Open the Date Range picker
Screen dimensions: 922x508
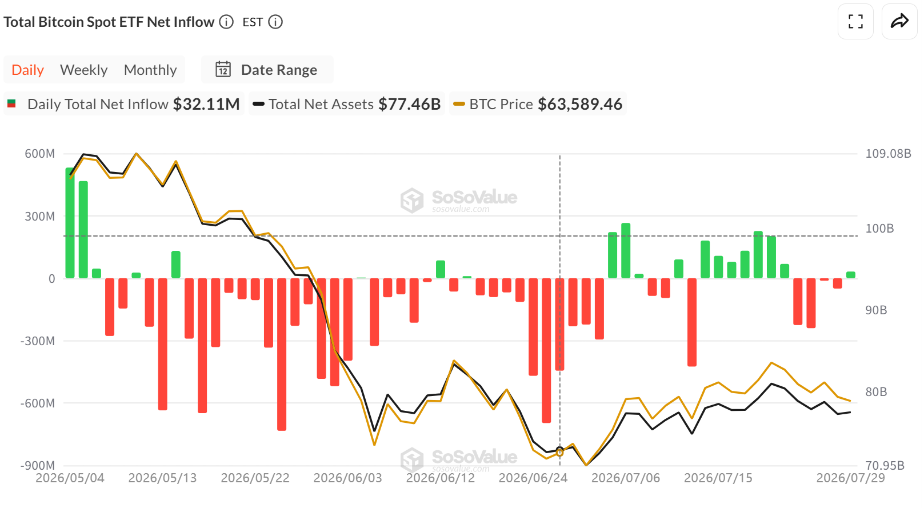(267, 69)
